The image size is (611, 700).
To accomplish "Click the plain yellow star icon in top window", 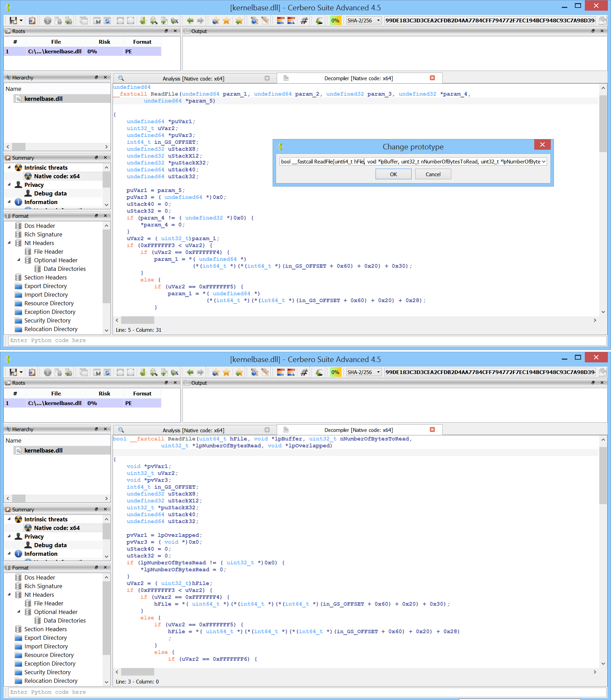I will [x=226, y=21].
